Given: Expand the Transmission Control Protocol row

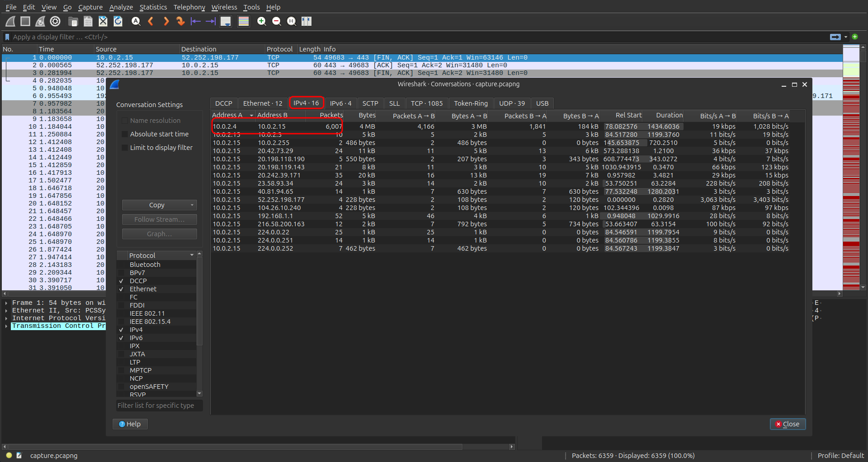Looking at the screenshot, I should coord(6,326).
